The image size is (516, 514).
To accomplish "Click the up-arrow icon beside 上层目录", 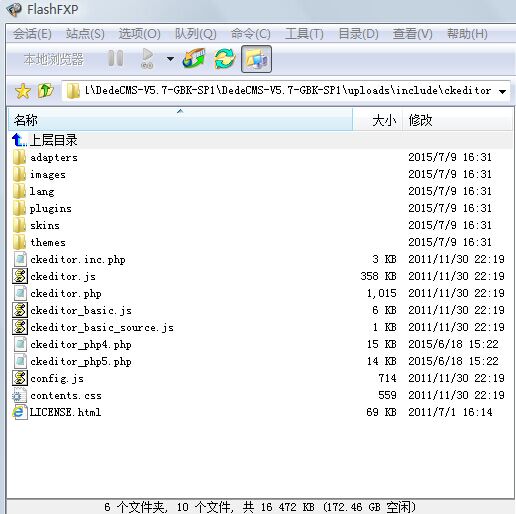I will [19, 140].
